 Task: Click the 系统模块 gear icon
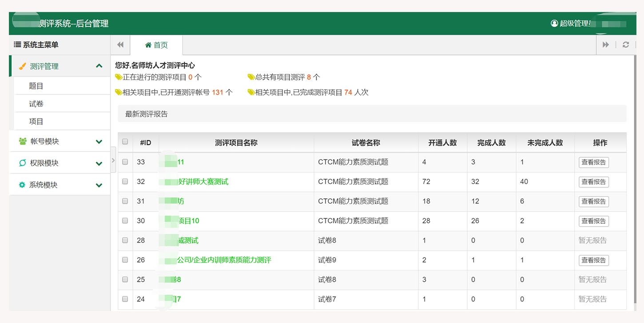(x=22, y=185)
